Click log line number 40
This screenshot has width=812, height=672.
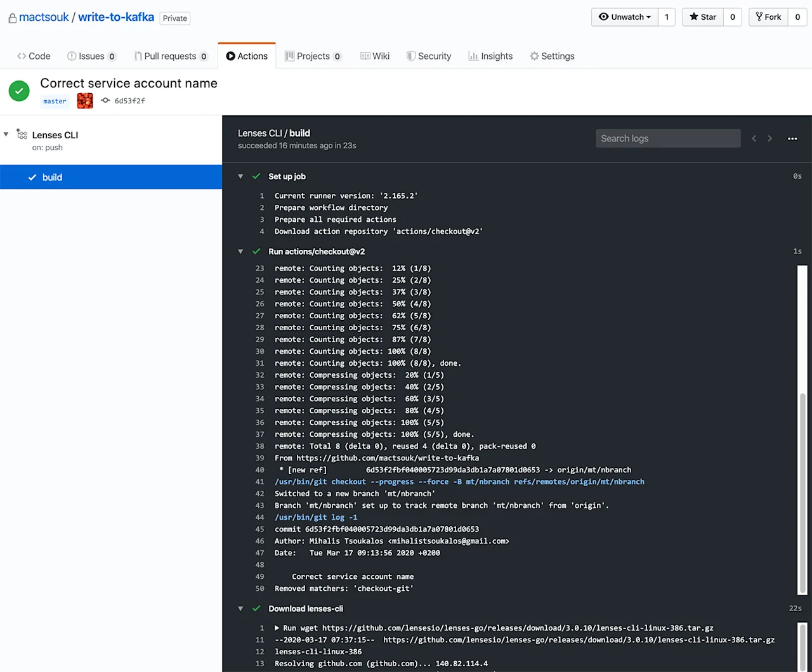(x=260, y=470)
